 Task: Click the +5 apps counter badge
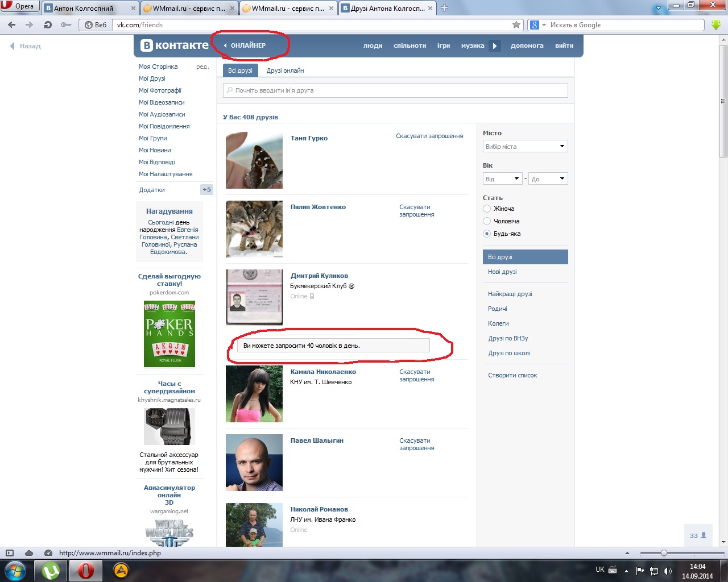pyautogui.click(x=206, y=189)
